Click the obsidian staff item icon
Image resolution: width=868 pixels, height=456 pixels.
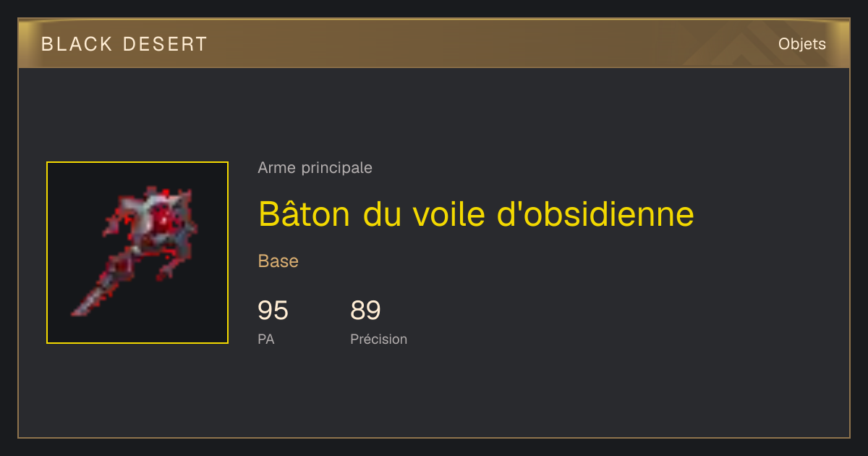[x=134, y=251]
